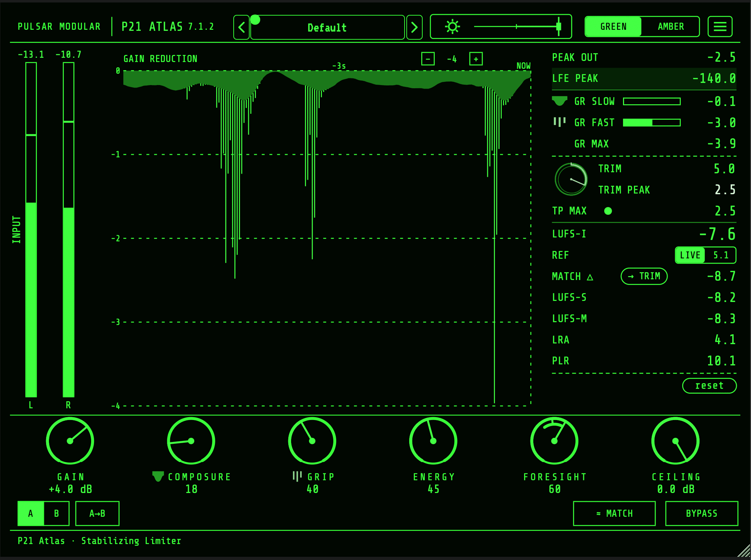This screenshot has width=751, height=560.
Task: Click the LUFS-M value -8.3
Action: 722,319
